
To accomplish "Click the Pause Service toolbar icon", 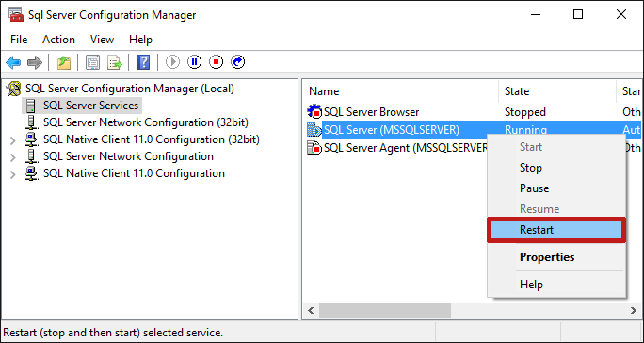I will coord(194,62).
